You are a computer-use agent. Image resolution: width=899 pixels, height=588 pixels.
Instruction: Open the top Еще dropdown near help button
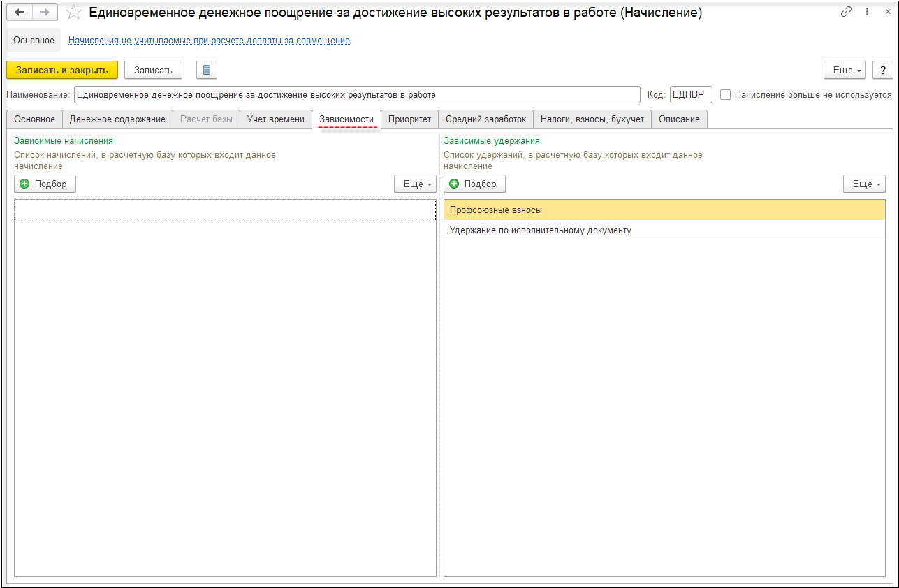tap(846, 71)
